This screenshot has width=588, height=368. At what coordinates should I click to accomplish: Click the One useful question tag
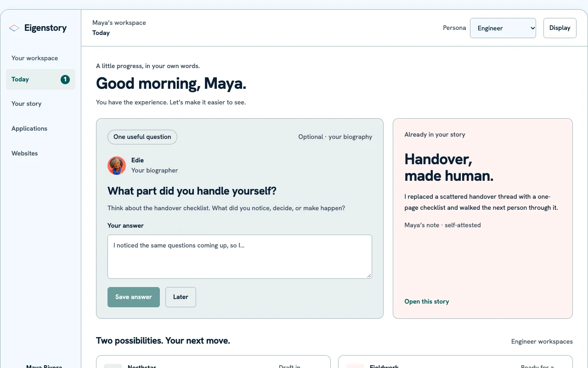pos(142,137)
